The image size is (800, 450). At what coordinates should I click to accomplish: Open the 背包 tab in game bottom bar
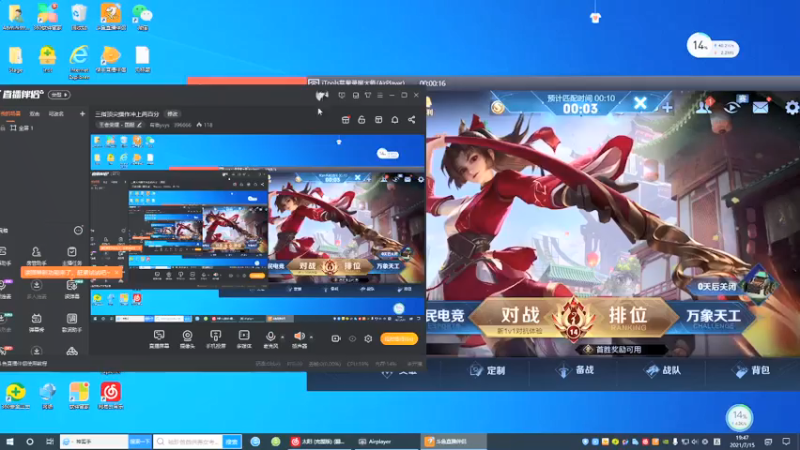coord(752,370)
